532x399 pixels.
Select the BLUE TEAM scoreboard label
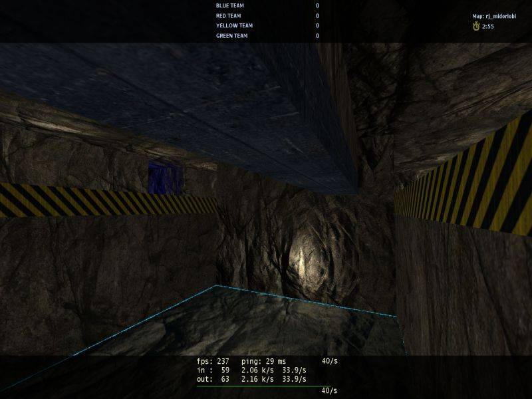pyautogui.click(x=229, y=5)
